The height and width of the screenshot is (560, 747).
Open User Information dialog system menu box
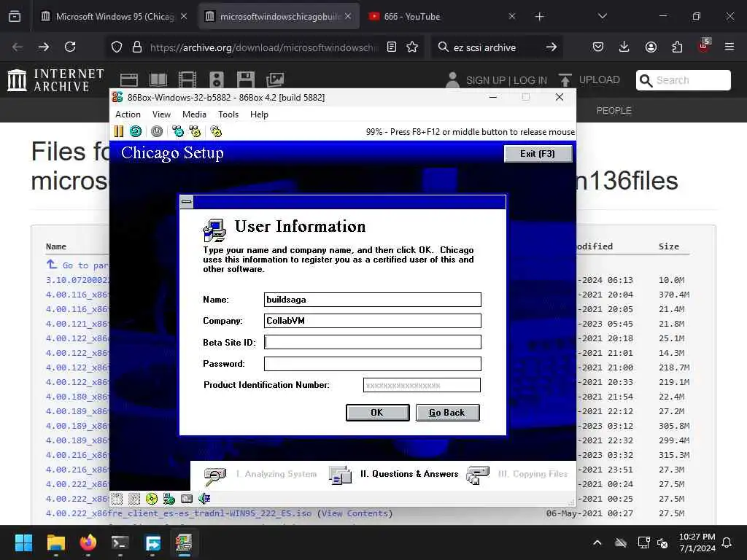(187, 202)
